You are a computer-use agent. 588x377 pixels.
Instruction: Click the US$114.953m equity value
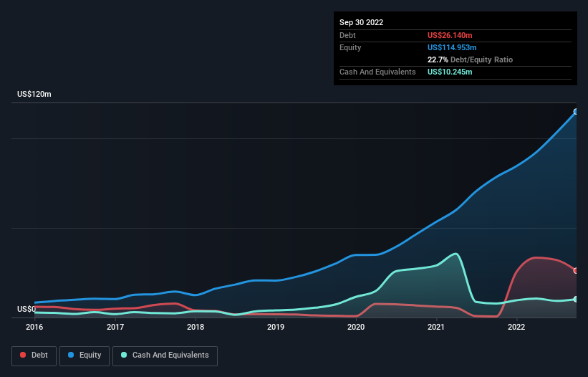(x=452, y=47)
